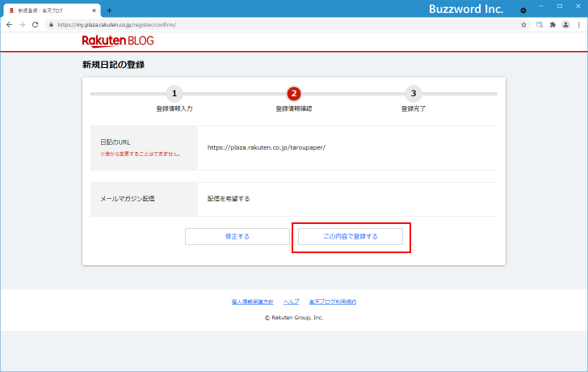Click the browser back arrow
Screen dimensions: 588x372
click(x=10, y=25)
